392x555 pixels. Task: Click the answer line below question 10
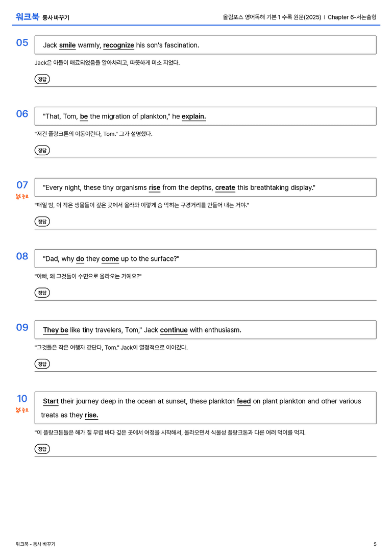(x=206, y=456)
